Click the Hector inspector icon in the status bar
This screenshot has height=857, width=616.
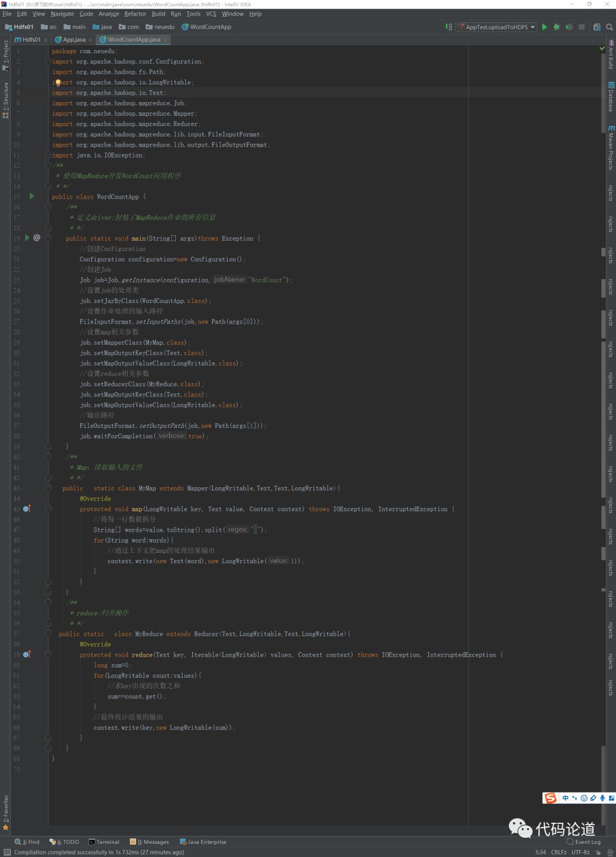point(610,852)
